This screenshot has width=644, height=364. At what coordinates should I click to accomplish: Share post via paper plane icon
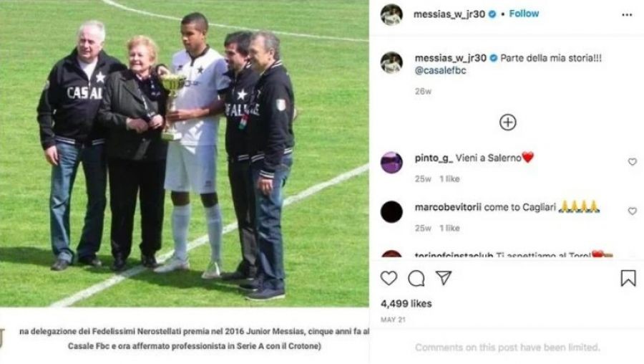tap(444, 277)
